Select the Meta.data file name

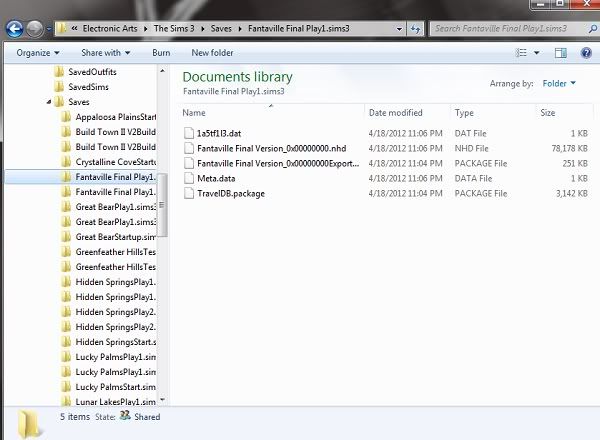coord(216,179)
